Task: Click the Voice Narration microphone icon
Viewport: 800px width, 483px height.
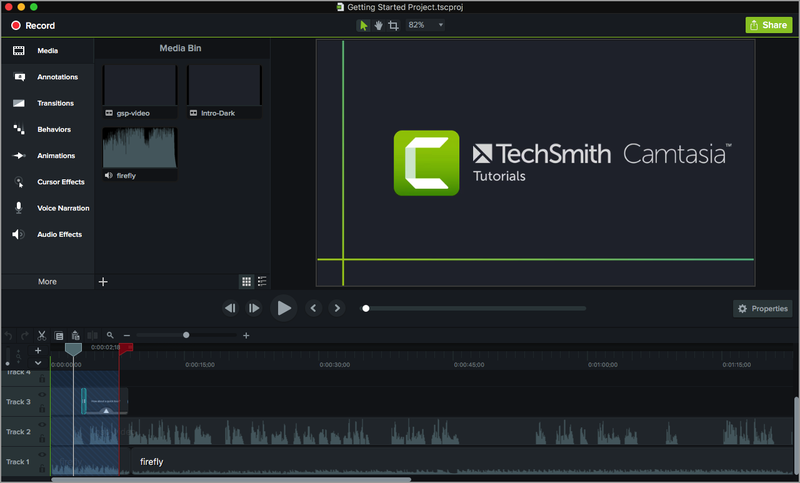Action: (x=18, y=208)
